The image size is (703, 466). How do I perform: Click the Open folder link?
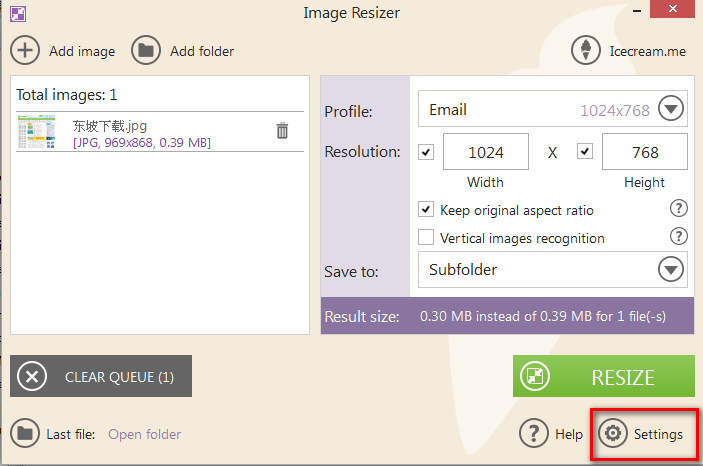click(144, 434)
